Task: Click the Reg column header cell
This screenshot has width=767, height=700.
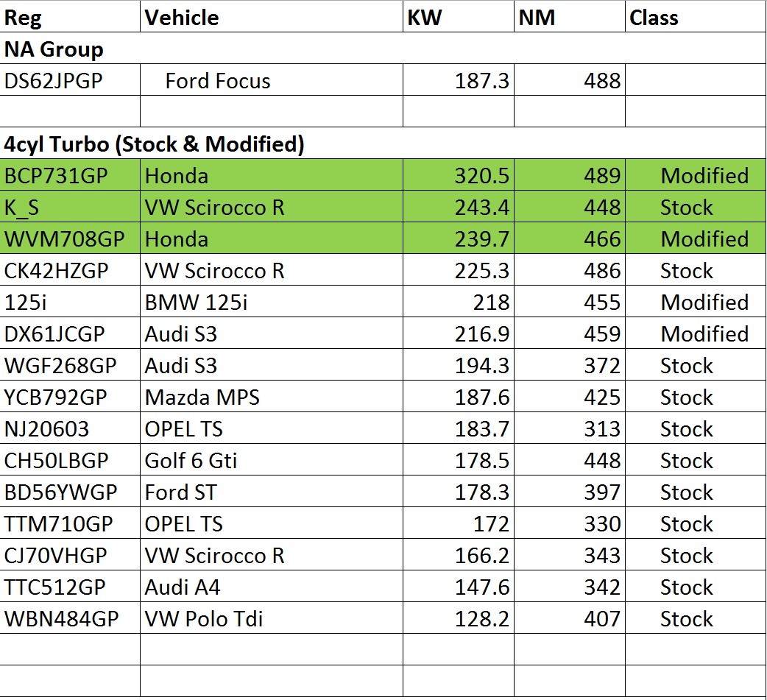Action: coord(70,17)
